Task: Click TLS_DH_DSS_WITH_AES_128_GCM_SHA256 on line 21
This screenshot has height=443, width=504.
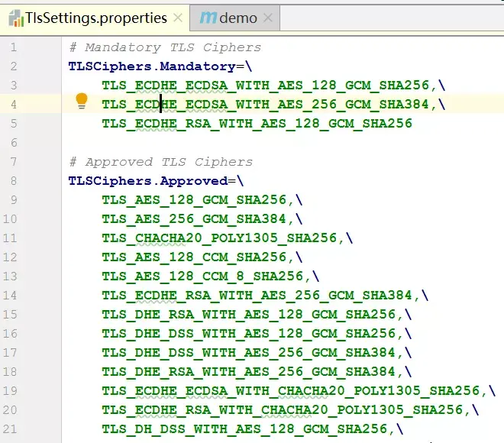Action: pos(244,429)
